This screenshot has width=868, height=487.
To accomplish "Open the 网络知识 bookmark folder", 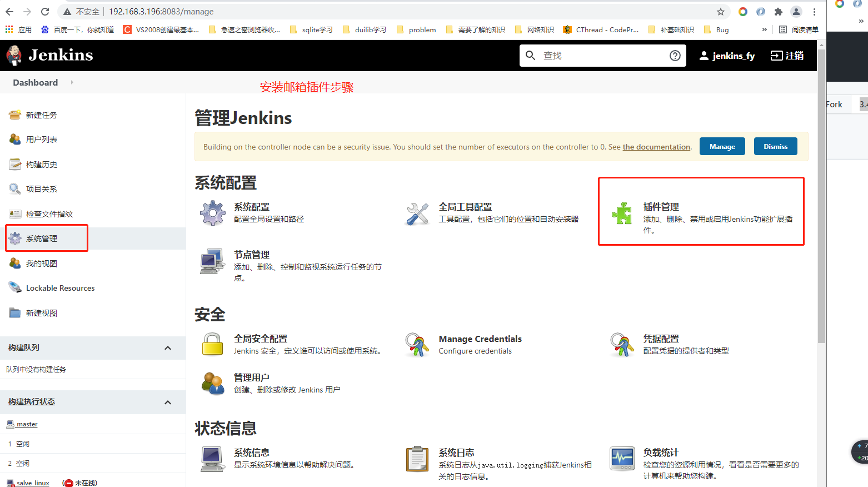I will [535, 29].
